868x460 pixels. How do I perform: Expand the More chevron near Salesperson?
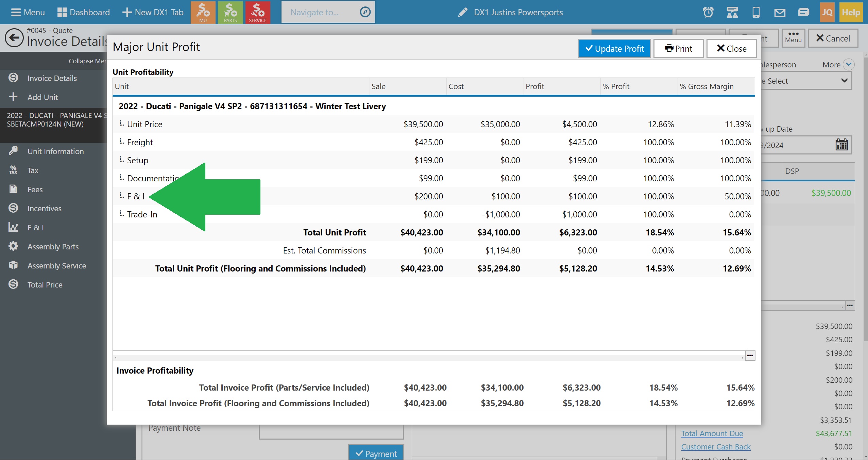click(x=849, y=64)
